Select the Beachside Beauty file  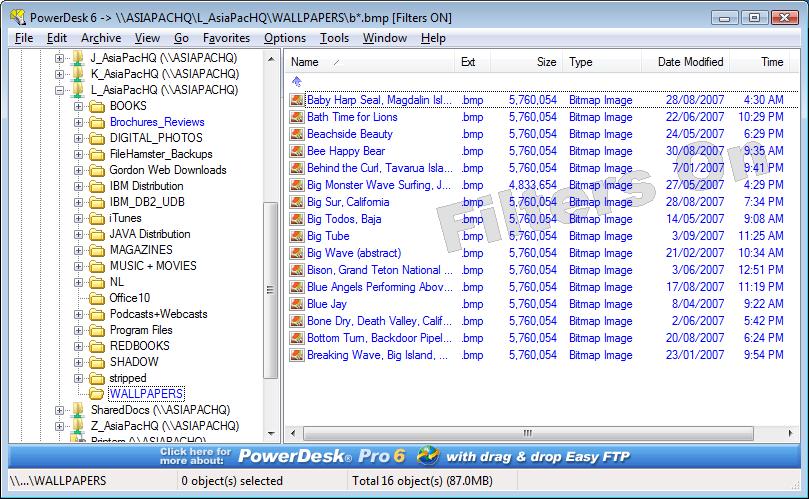[350, 134]
